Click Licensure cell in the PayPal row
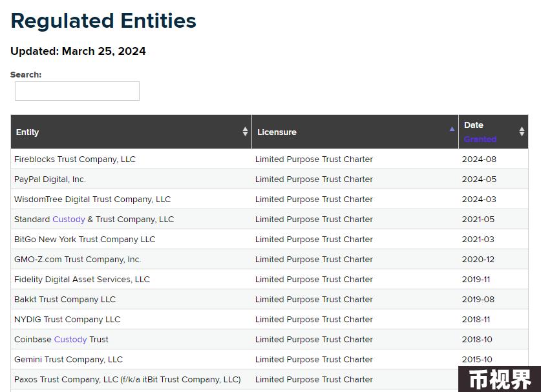The image size is (541, 392). click(x=314, y=180)
